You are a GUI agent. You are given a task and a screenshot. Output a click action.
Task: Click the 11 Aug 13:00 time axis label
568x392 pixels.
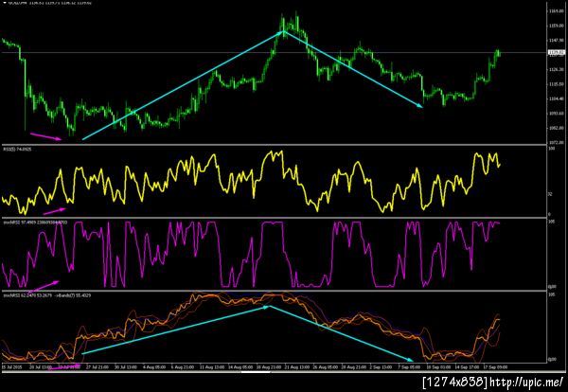211,367
